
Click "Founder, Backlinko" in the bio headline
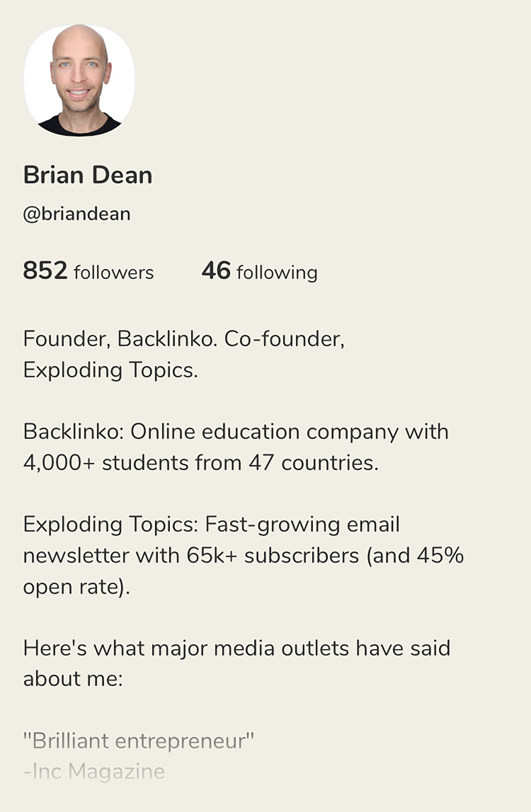point(120,339)
